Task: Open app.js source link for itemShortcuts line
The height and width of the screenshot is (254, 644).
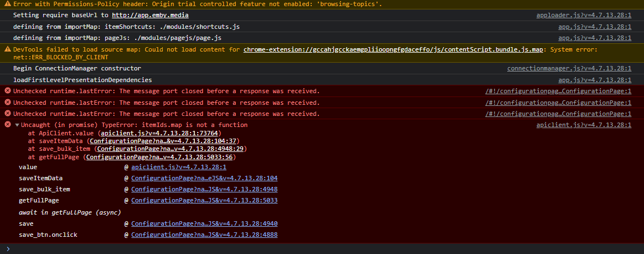Action: point(595,27)
